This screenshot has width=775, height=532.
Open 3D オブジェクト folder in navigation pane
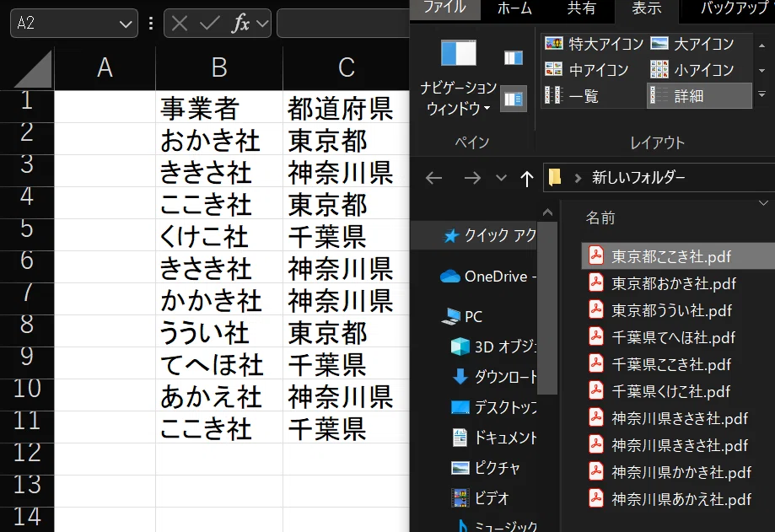(x=493, y=347)
